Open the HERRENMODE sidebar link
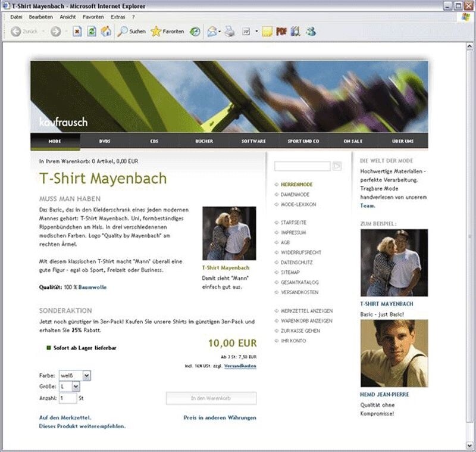 tap(296, 185)
